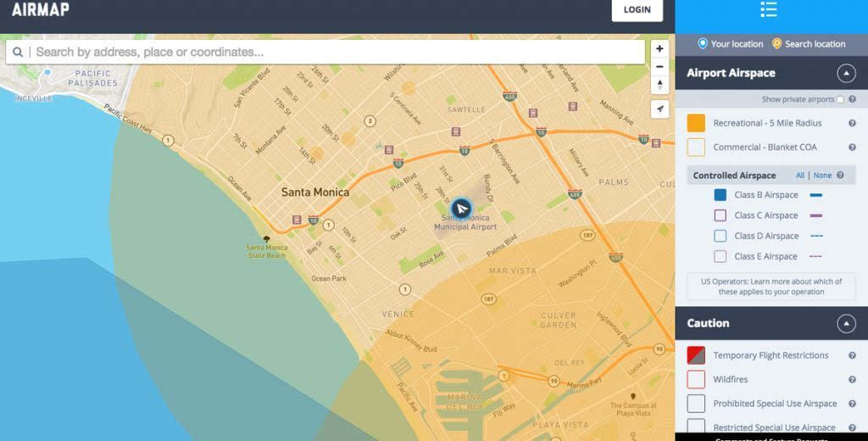The width and height of the screenshot is (868, 441).
Task: Select the Your location option
Action: (x=730, y=44)
